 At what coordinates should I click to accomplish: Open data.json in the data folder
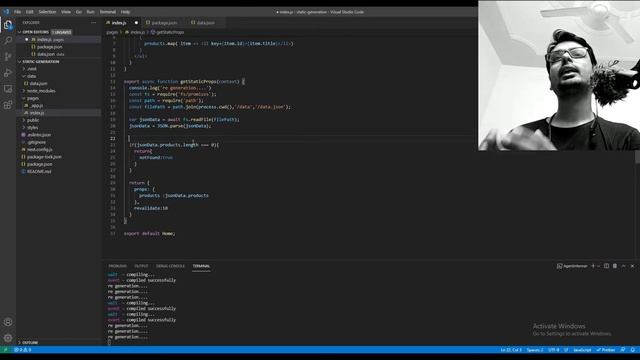[x=38, y=83]
